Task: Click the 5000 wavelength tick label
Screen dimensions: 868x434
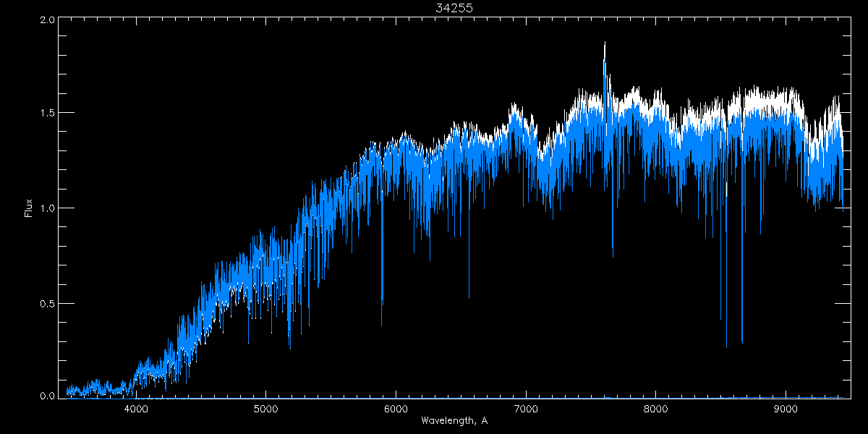Action: (265, 409)
